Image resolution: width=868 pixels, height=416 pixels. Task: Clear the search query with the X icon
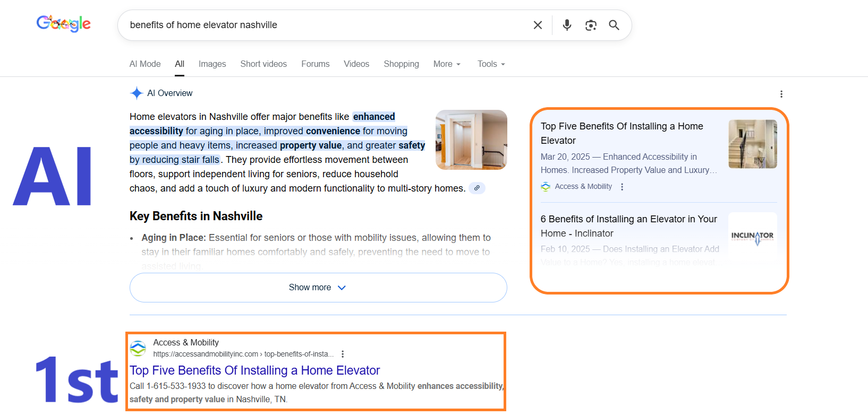pyautogui.click(x=538, y=25)
